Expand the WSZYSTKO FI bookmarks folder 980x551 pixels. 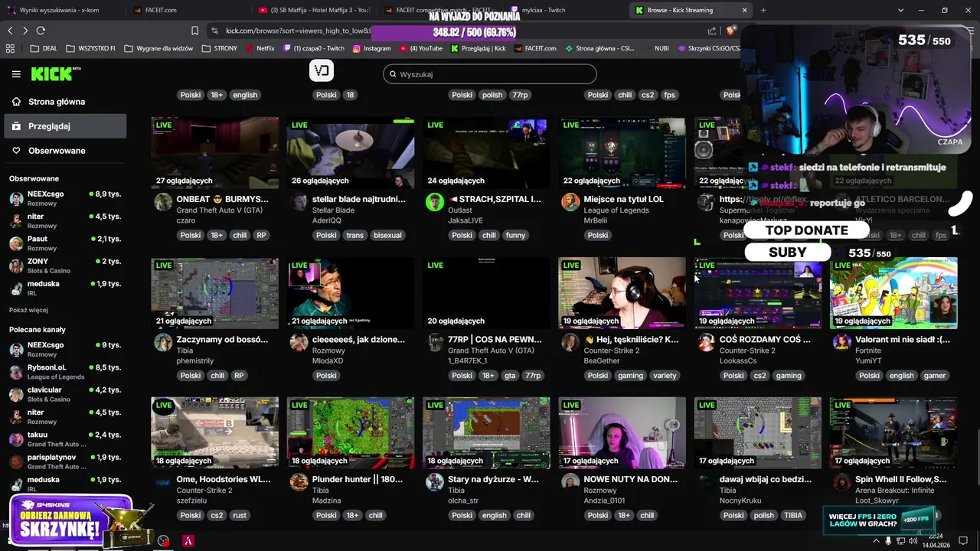click(x=90, y=48)
